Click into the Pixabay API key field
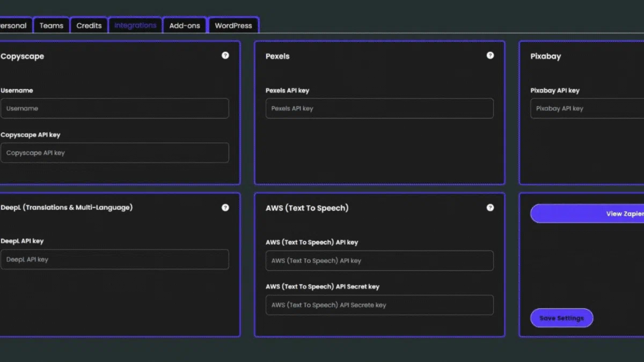644x362 pixels. click(x=587, y=108)
